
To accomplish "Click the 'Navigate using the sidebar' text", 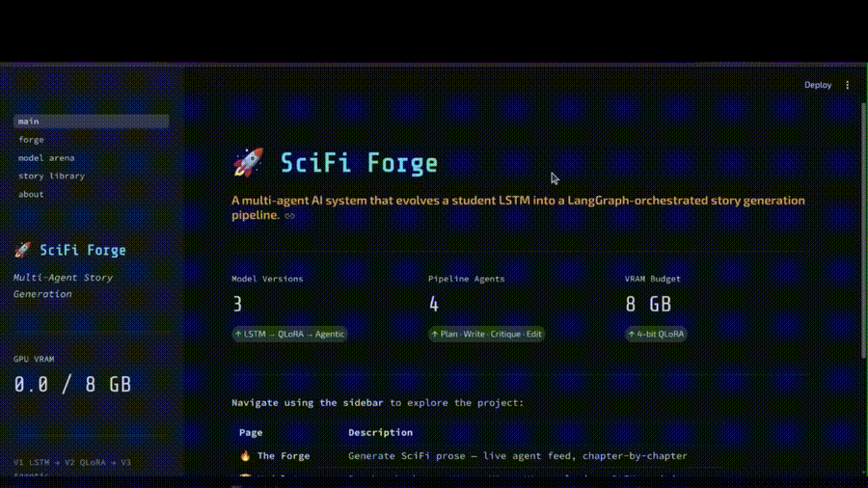I will point(308,403).
